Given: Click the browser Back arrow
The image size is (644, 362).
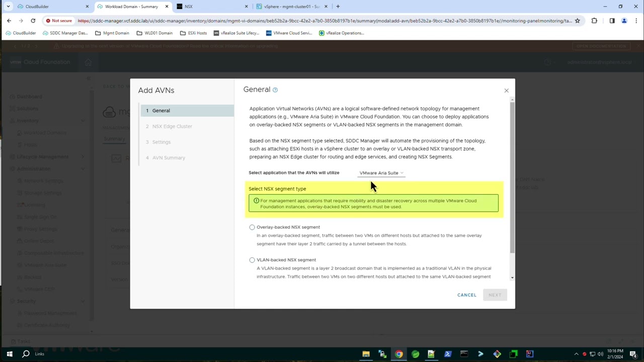Looking at the screenshot, I should 9,21.
